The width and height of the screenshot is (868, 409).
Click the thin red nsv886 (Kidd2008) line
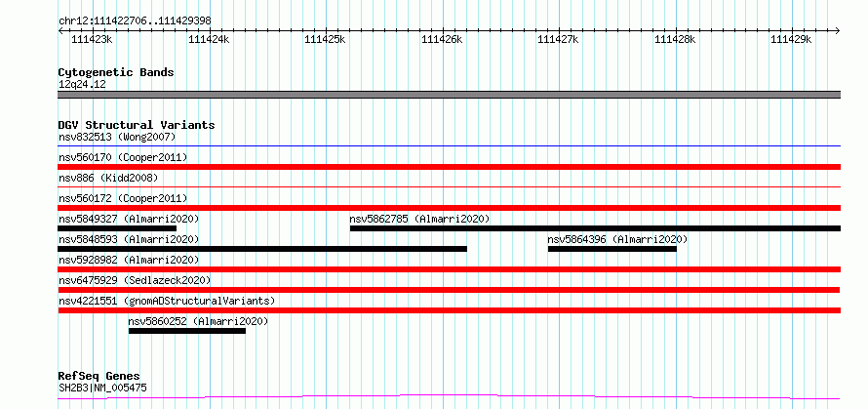(x=450, y=187)
